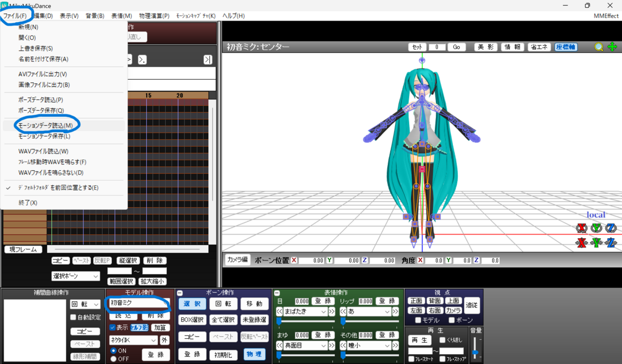Viewport: 622px width, 364px height.
Task: Open the ネクタイIK dropdown
Action: click(x=133, y=340)
